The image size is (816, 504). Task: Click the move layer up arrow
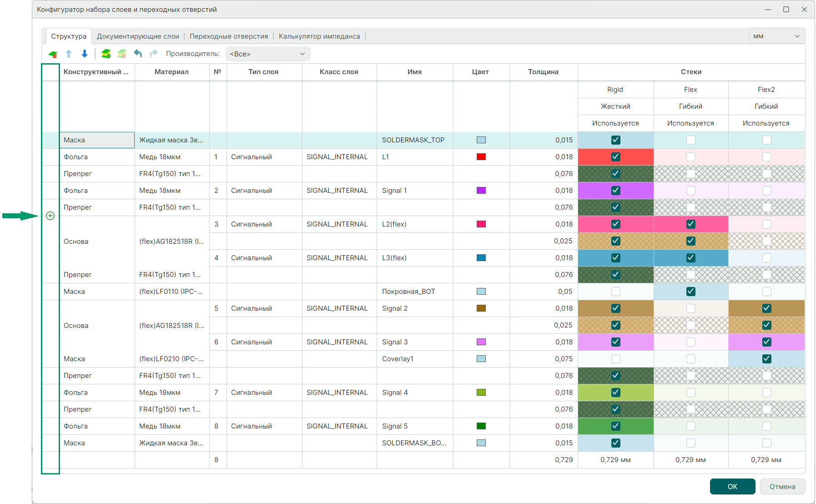[x=69, y=54]
